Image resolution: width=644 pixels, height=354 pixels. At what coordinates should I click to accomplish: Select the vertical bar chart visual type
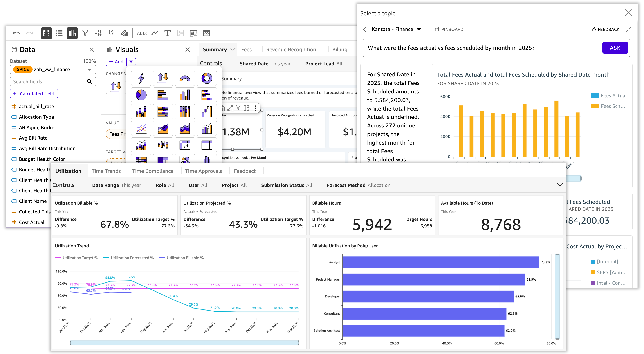(185, 95)
